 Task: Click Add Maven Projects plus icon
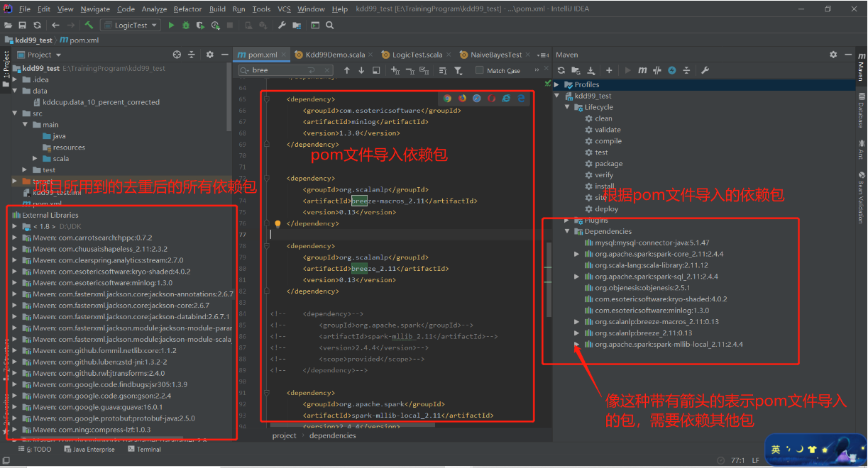click(609, 70)
